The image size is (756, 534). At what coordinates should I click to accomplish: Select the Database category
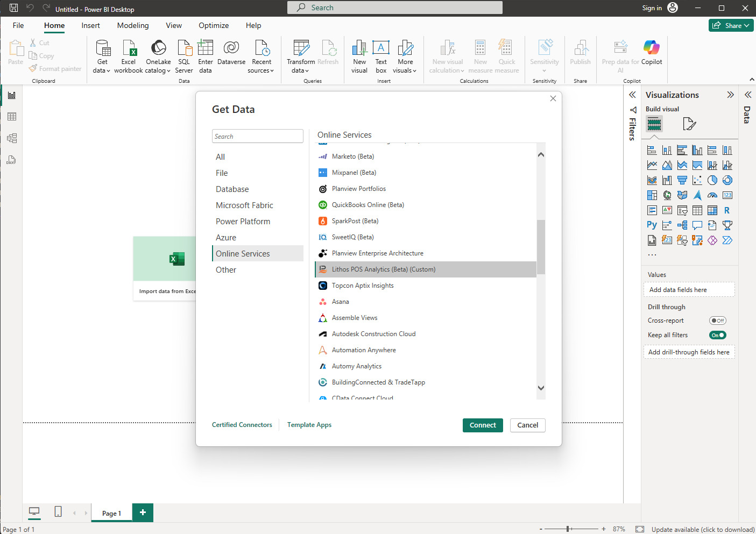coord(258,189)
